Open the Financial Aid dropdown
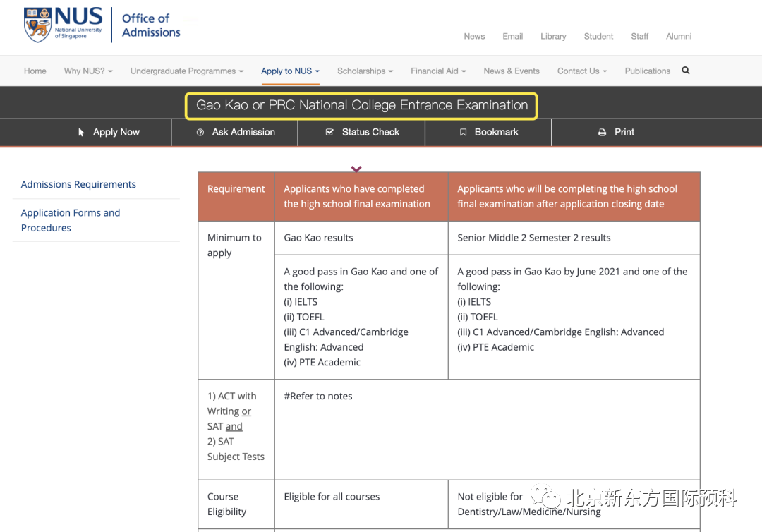Viewport: 762px width, 532px height. coord(438,71)
